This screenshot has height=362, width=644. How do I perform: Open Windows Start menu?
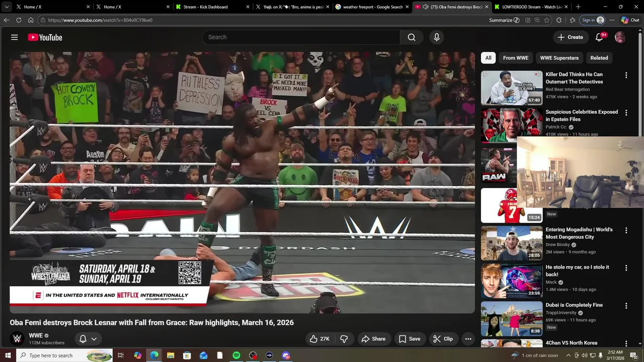[8, 355]
